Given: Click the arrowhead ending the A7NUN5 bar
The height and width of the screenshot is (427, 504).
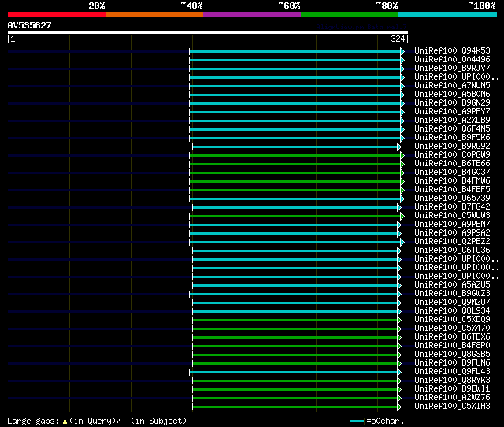Looking at the screenshot, I should pyautogui.click(x=402, y=86).
